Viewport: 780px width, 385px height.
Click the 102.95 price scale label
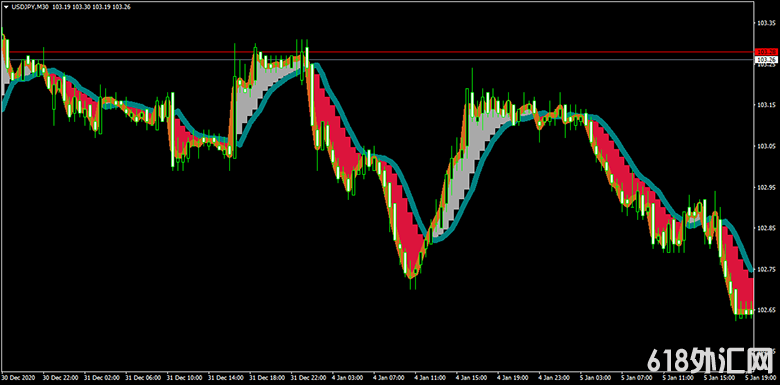click(766, 188)
